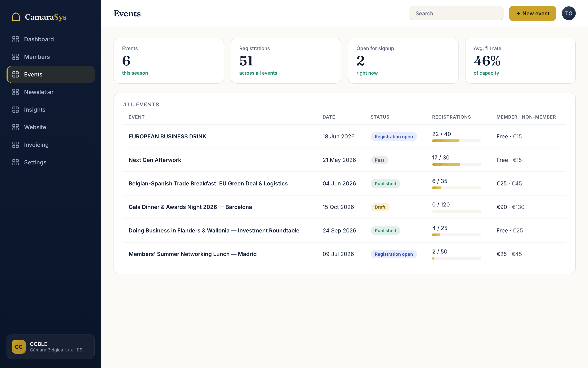The image size is (588, 368).
Task: Click the DATE column header
Action: pos(329,117)
